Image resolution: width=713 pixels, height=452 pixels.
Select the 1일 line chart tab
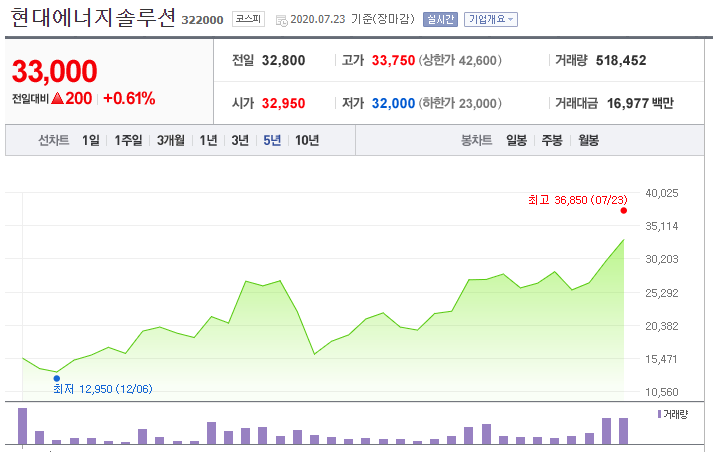click(90, 140)
